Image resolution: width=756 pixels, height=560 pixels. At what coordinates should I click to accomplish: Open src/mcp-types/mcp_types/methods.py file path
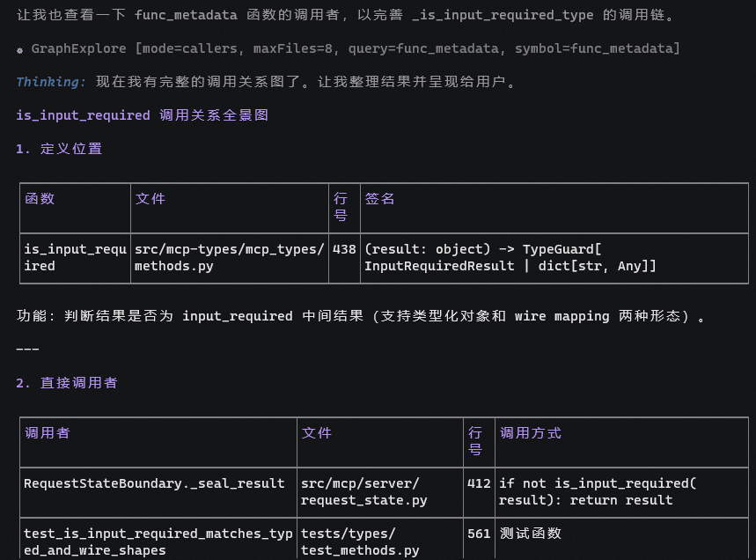click(230, 258)
